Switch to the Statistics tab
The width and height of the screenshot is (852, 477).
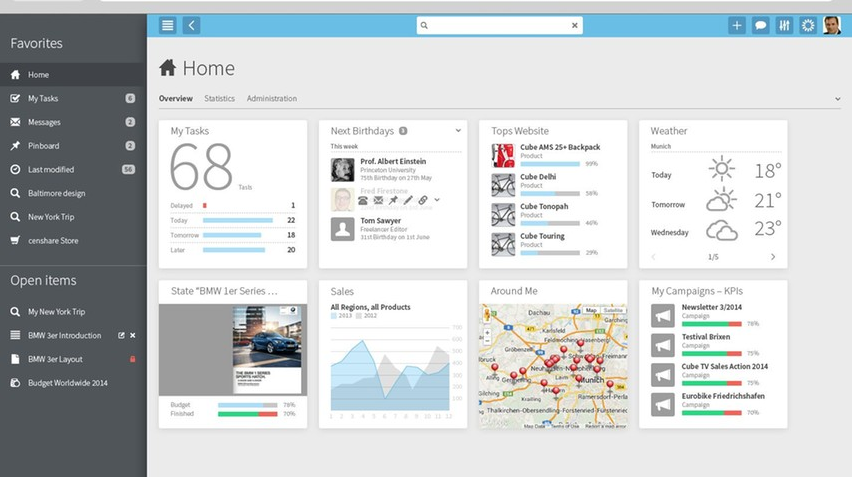coord(219,99)
